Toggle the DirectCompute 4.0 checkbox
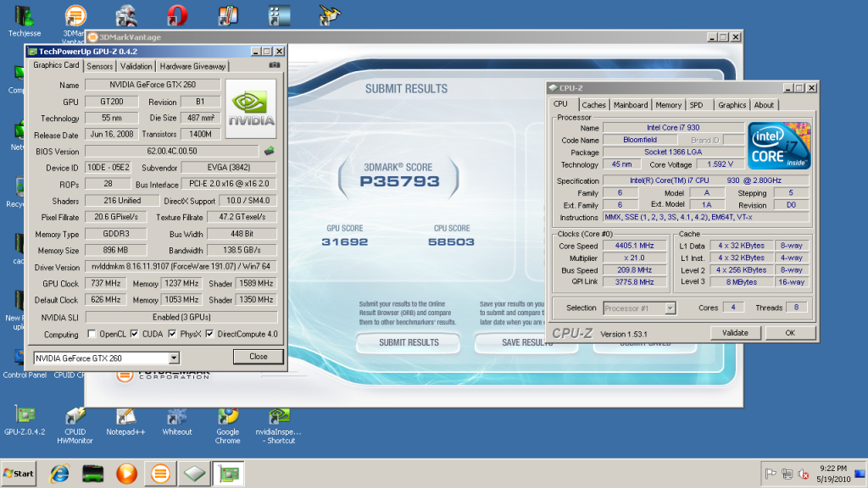The image size is (868, 488). pos(209,334)
